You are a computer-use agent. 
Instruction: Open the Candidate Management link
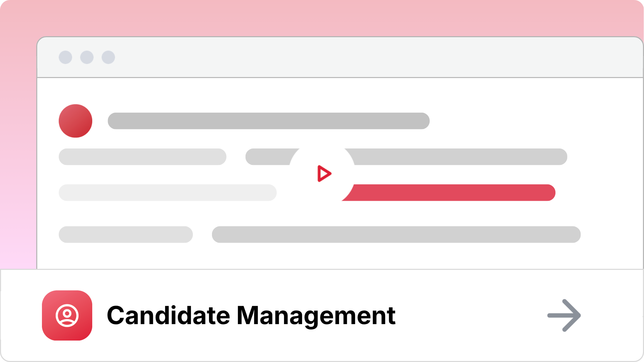point(251,315)
